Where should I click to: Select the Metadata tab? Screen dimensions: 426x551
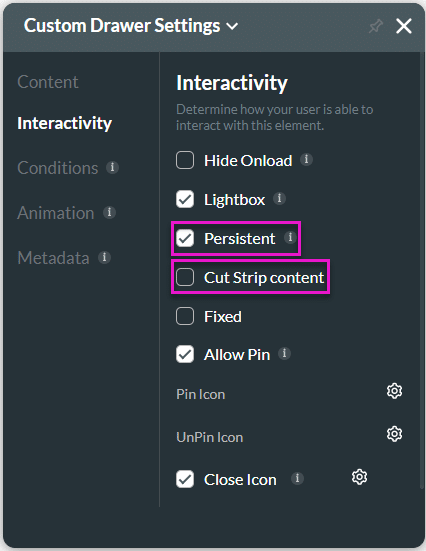tap(53, 258)
